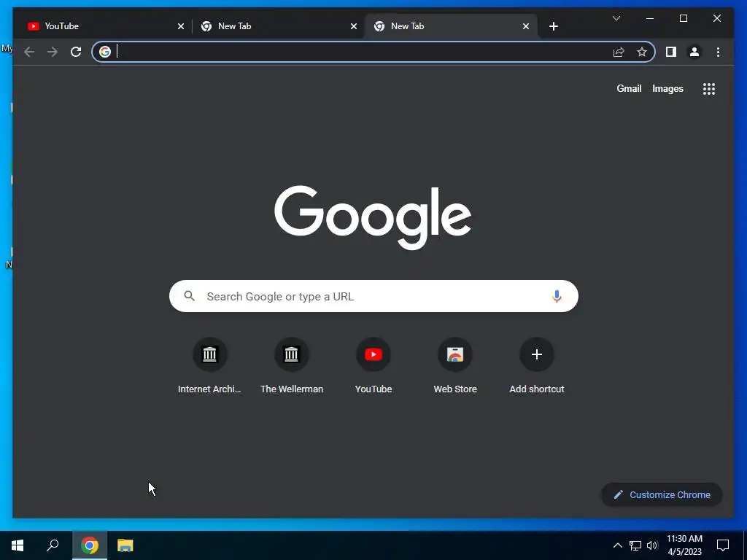Open File Explorer from taskbar
747x560 pixels.
pos(125,545)
